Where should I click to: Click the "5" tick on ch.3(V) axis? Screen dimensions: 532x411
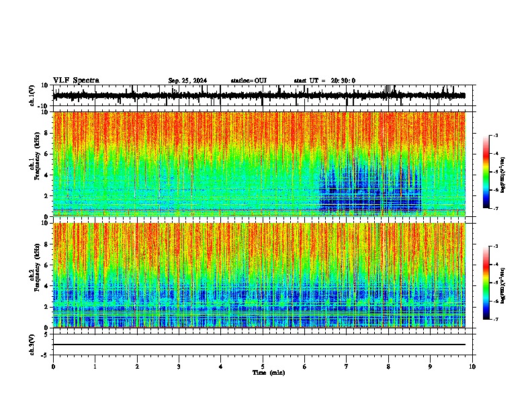tap(47, 334)
